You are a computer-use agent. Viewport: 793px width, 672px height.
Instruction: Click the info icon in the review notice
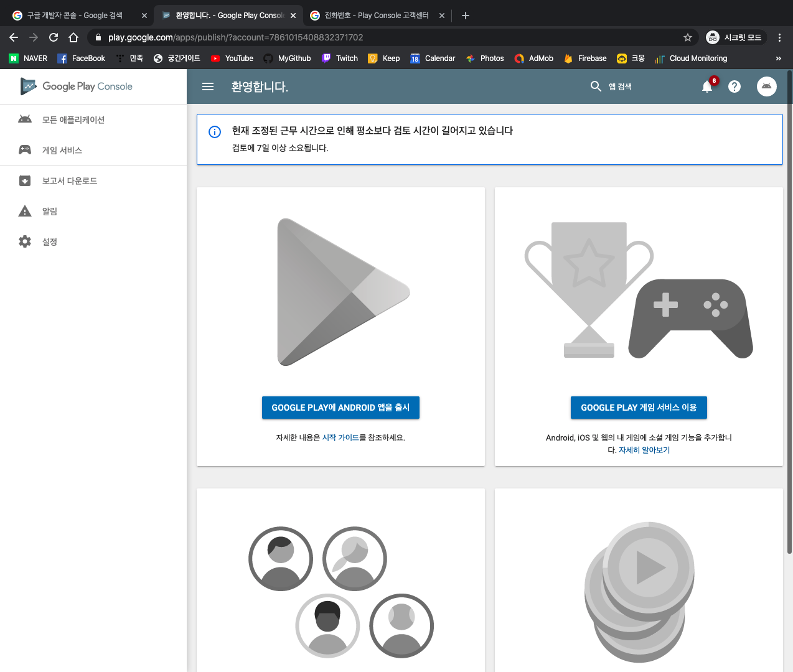click(215, 131)
